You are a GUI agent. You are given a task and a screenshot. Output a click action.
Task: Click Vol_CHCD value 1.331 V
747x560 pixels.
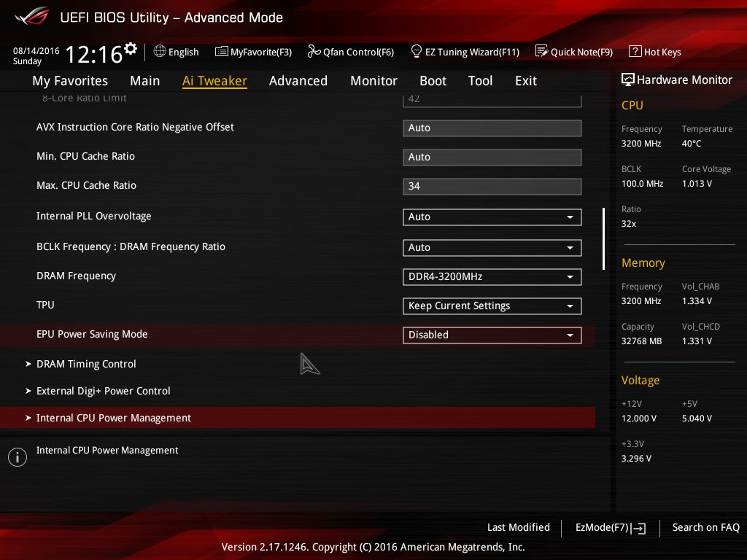click(697, 341)
